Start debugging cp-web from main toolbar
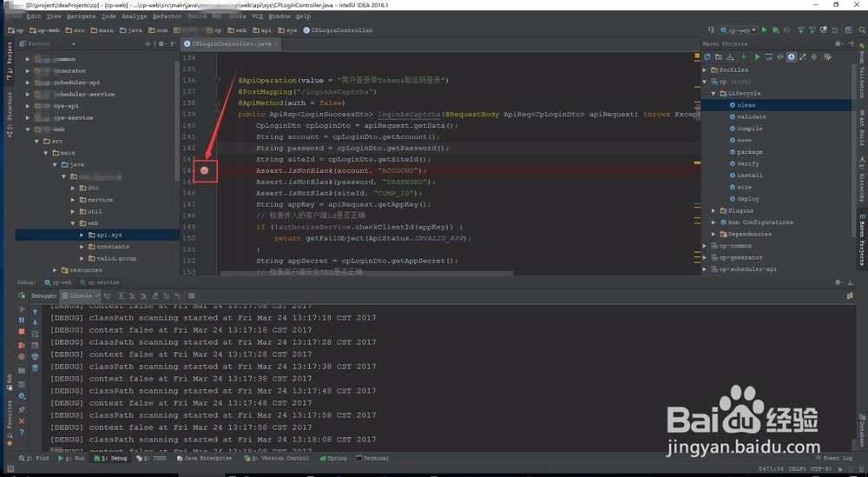The width and height of the screenshot is (868, 477). pos(775,30)
